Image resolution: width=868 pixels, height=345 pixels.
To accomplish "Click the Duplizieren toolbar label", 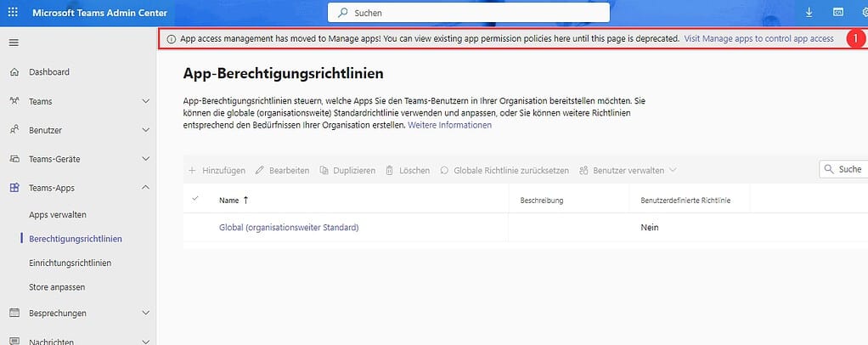I will (354, 171).
